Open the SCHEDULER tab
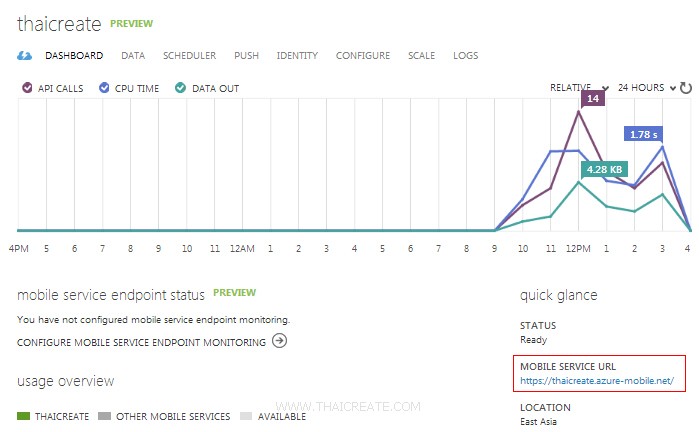This screenshot has height=432, width=699. point(189,56)
